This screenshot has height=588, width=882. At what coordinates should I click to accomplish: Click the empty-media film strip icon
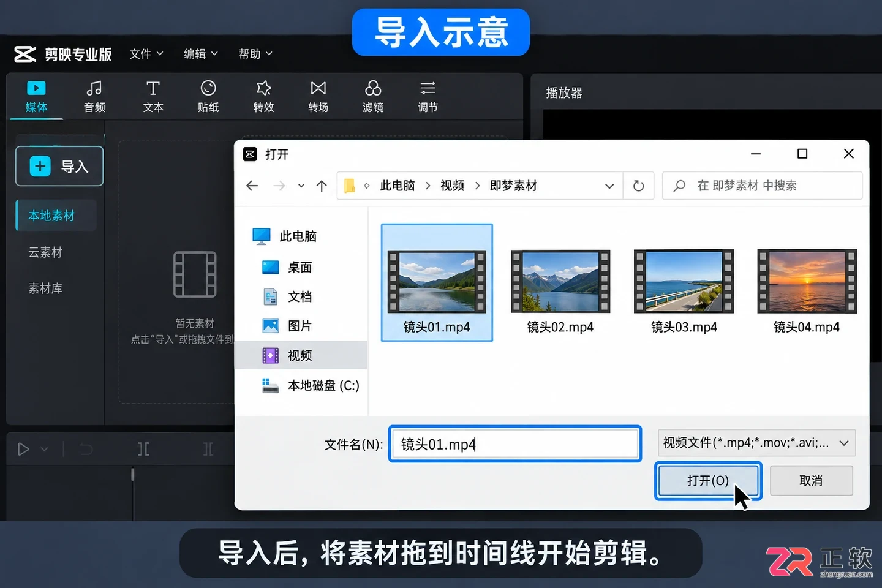tap(195, 274)
